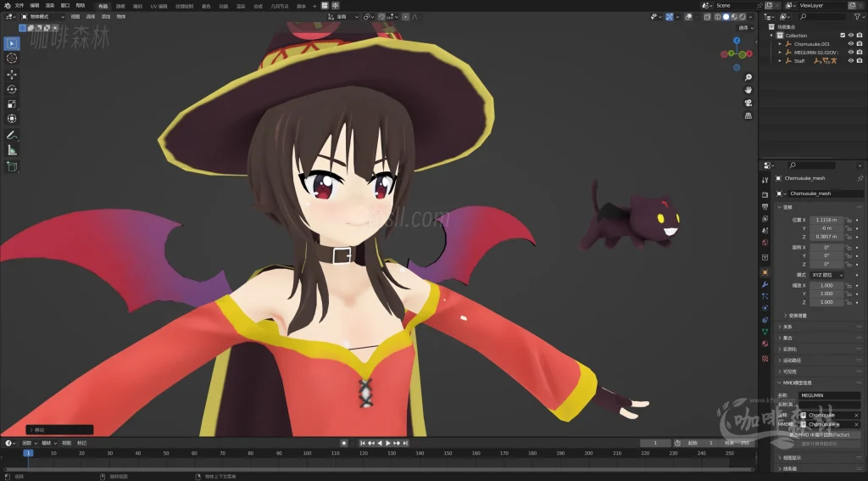This screenshot has width=868, height=481.
Task: Select the Transform tool
Action: 12,119
